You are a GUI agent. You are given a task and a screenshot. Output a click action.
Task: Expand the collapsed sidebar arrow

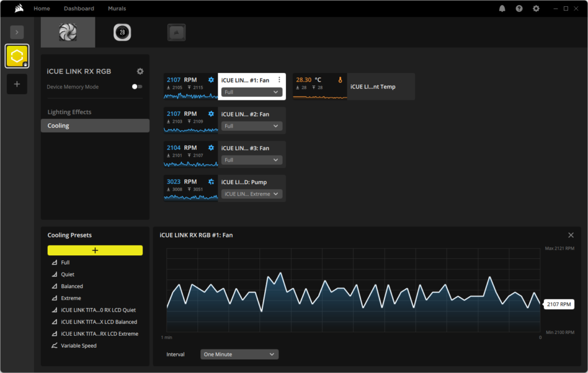[17, 32]
